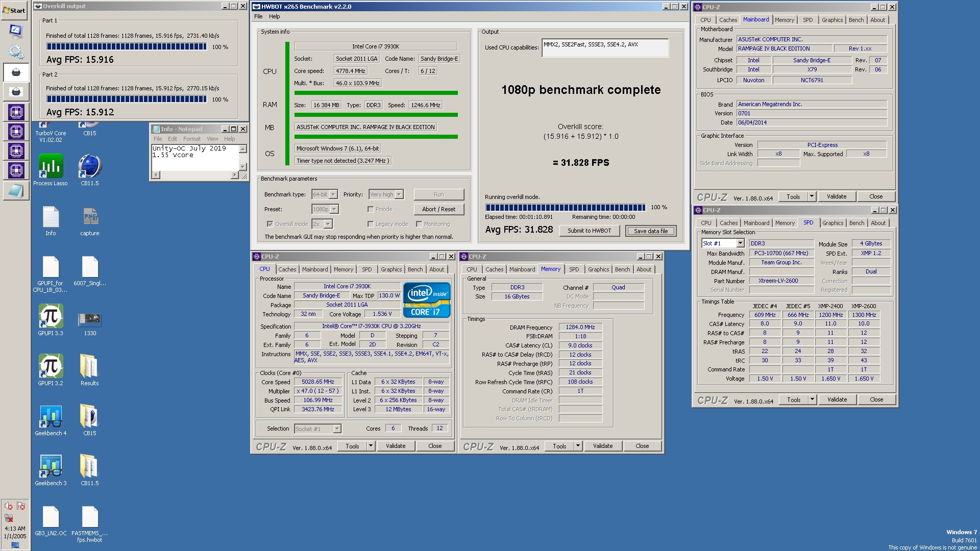This screenshot has height=551, width=980.
Task: Switch to Bench tab in CPU-Z Mainboard window
Action: [x=856, y=20]
